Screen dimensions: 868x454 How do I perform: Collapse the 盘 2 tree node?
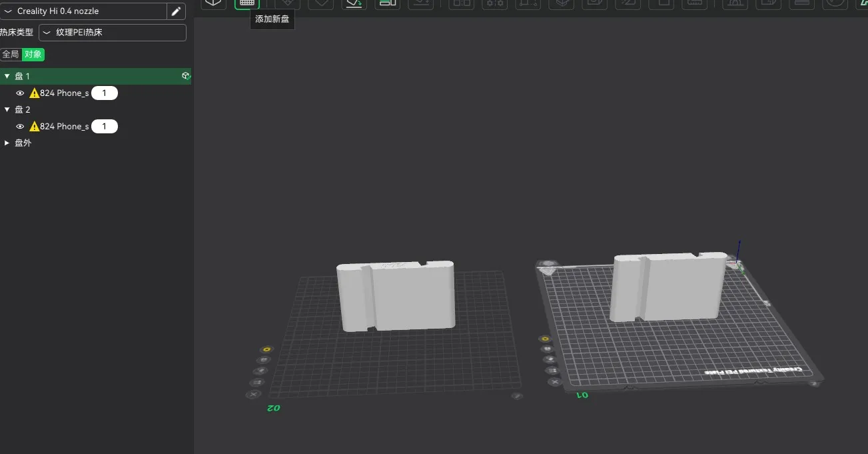click(7, 110)
